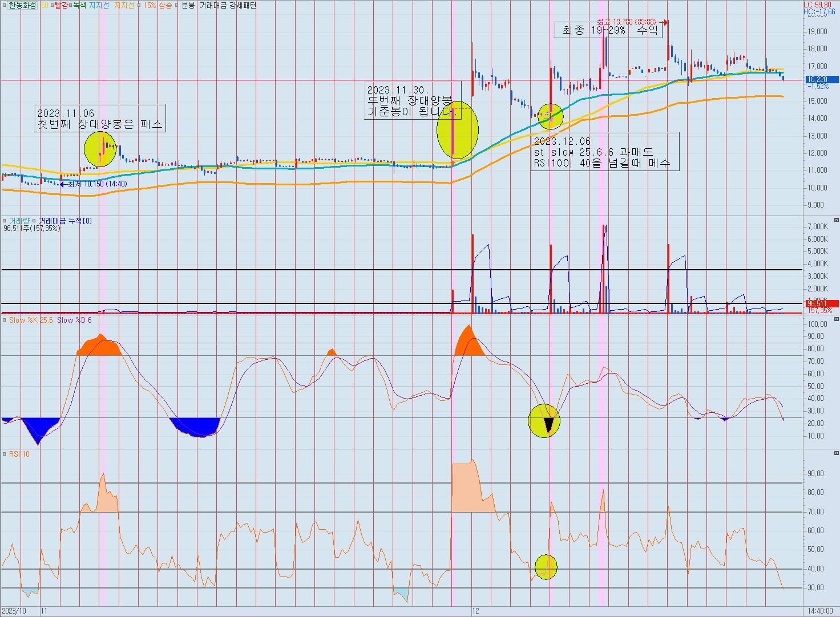The image size is (840, 617).
Task: Select the 2023.12.06 st slow note box
Action: [605, 152]
